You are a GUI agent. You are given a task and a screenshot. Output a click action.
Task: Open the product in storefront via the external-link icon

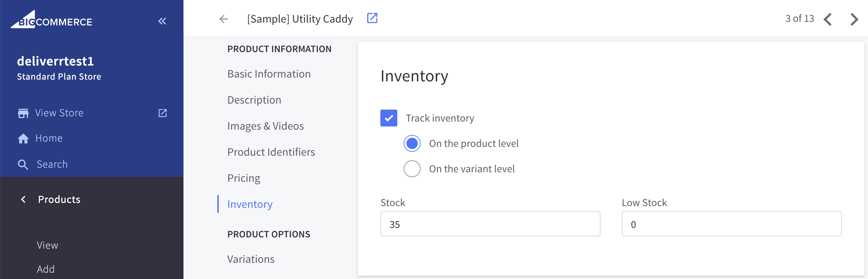372,18
